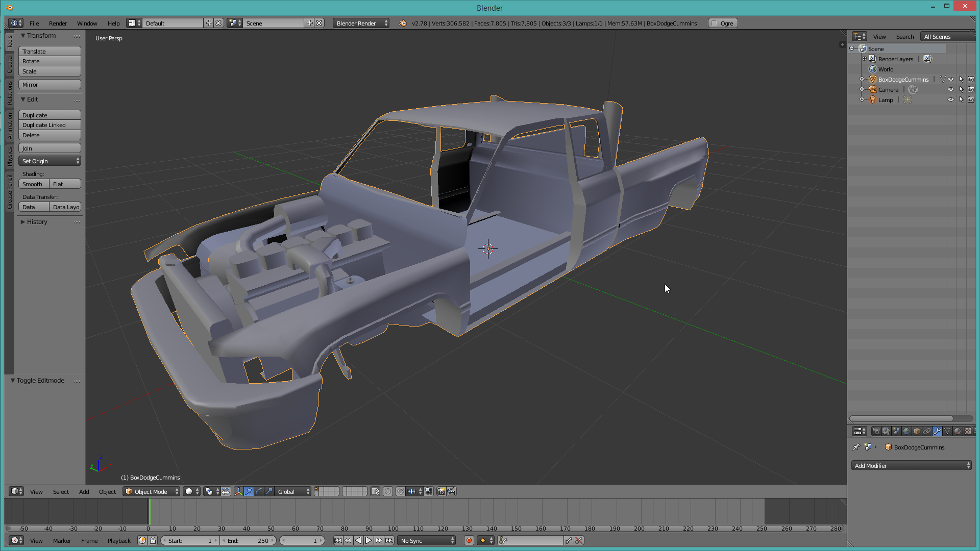Open the Render properties camera tab
Screen dimensions: 980x551
pyautogui.click(x=876, y=431)
